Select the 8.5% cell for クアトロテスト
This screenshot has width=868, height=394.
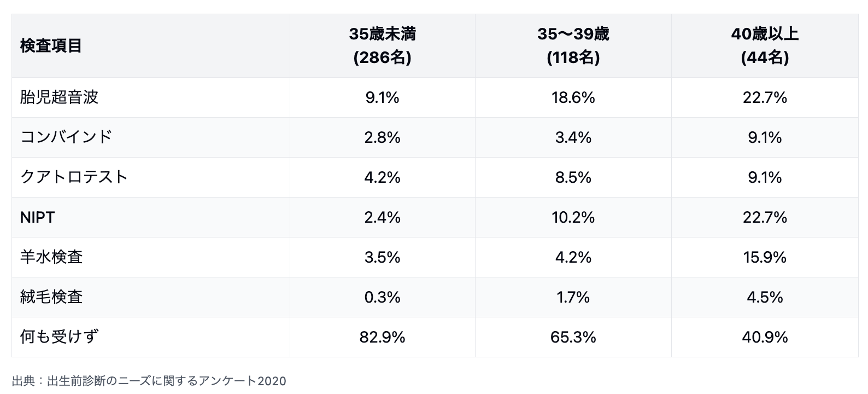pyautogui.click(x=573, y=177)
